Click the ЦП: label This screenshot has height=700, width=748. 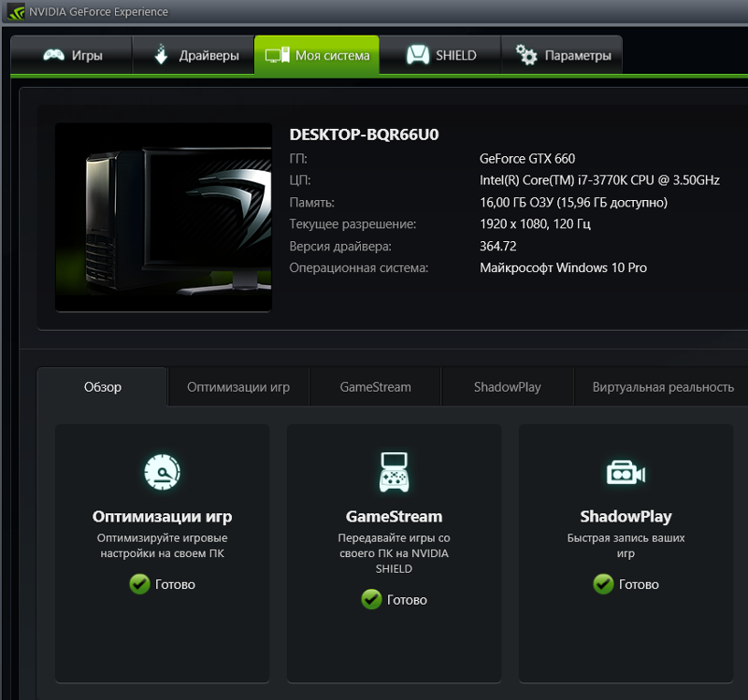point(300,180)
